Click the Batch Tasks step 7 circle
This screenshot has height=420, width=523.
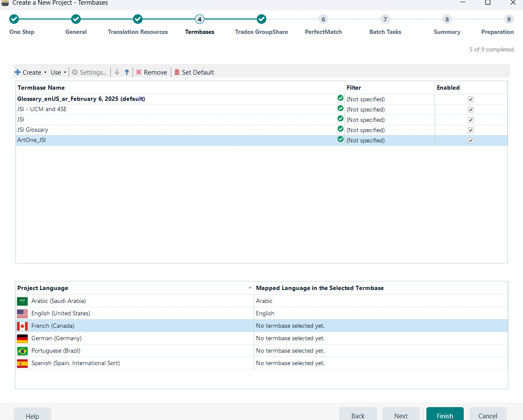(385, 19)
